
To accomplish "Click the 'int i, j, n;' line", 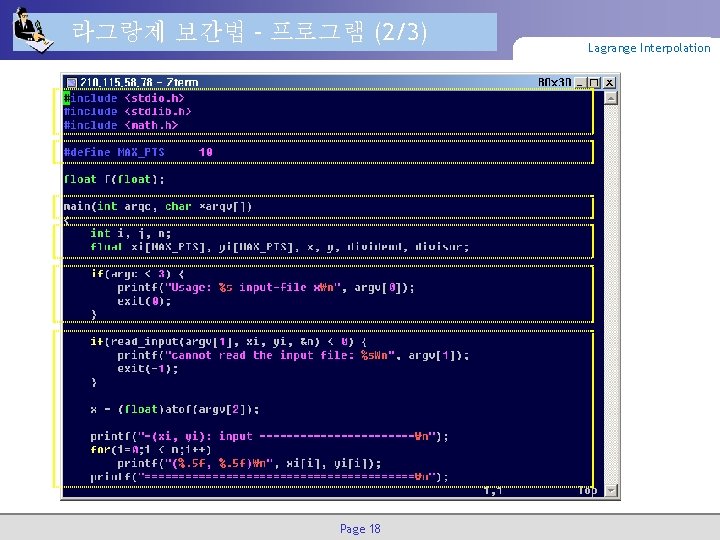I will [x=131, y=233].
